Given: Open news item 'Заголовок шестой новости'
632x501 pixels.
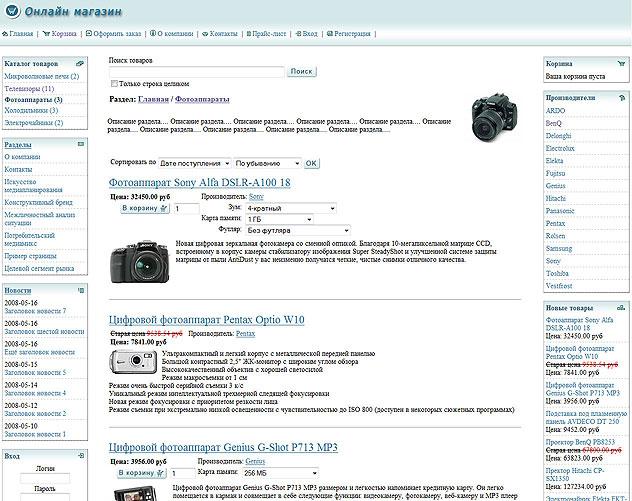Looking at the screenshot, I should click(x=44, y=332).
